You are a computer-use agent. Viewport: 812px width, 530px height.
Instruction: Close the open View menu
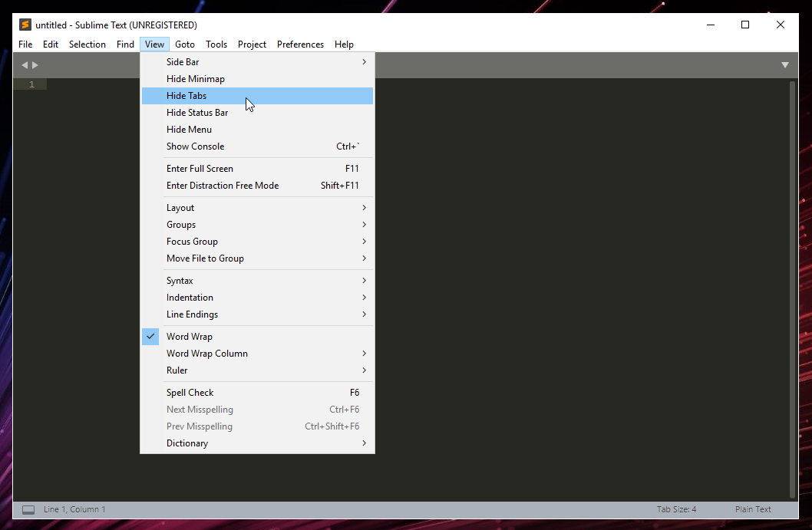(154, 44)
